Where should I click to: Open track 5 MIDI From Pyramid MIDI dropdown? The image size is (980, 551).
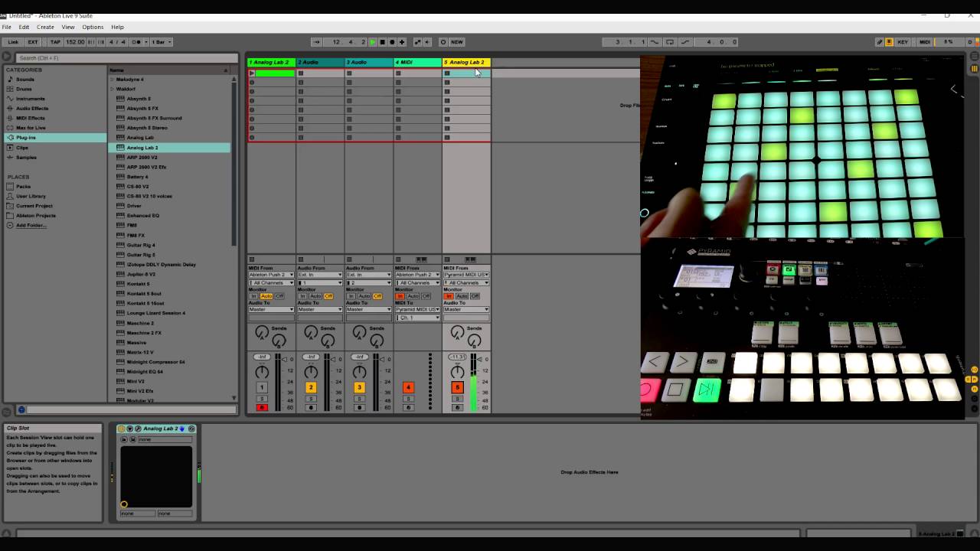click(466, 275)
